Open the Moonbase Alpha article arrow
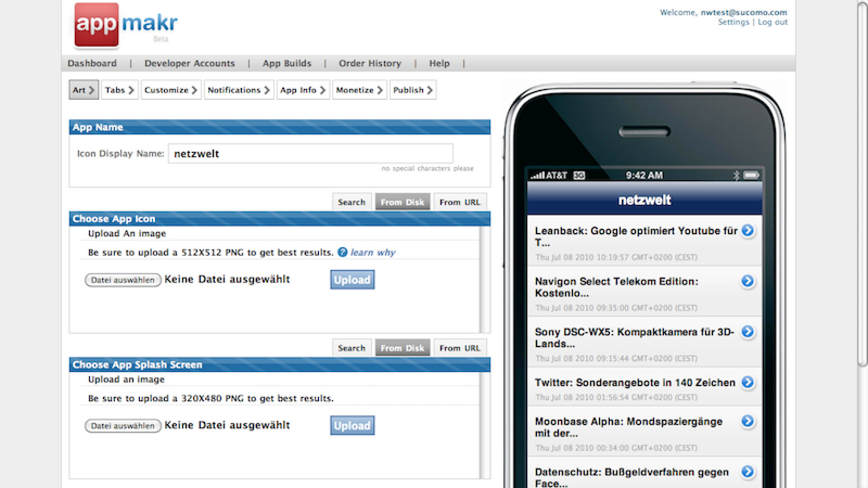The image size is (868, 488). click(748, 421)
